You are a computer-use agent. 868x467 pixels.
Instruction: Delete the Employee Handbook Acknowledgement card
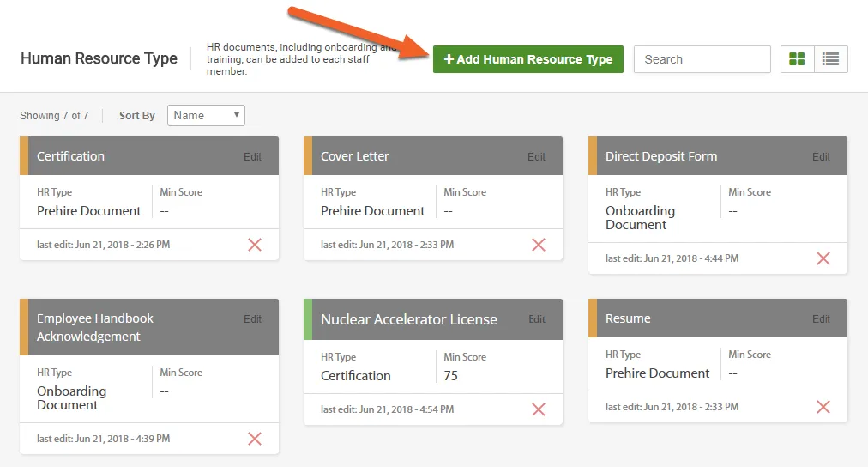(x=255, y=439)
